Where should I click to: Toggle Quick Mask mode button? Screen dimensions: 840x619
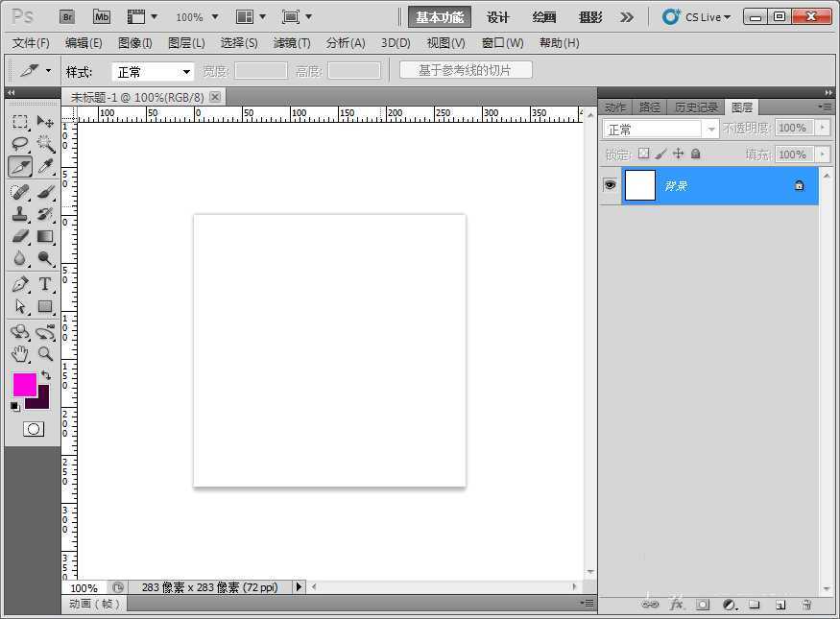(34, 429)
